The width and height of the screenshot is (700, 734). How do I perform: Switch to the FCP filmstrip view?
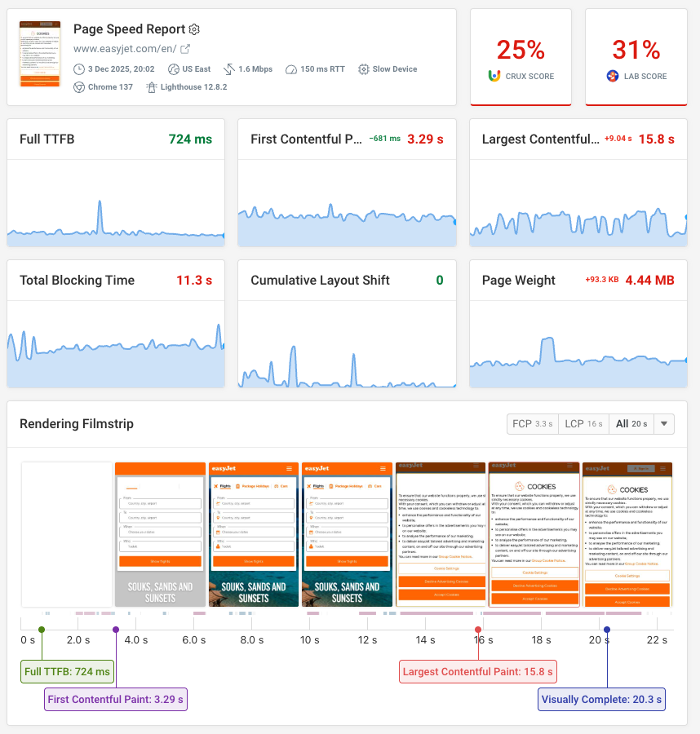coord(533,423)
